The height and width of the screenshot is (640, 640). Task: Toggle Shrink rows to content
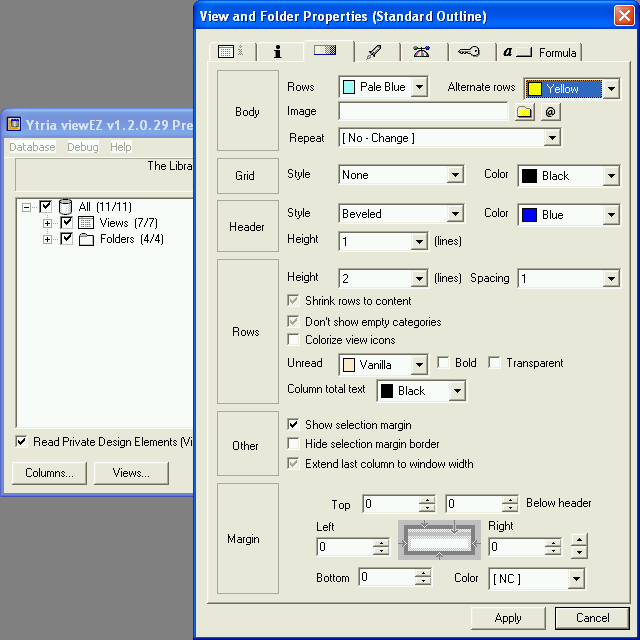tap(293, 301)
